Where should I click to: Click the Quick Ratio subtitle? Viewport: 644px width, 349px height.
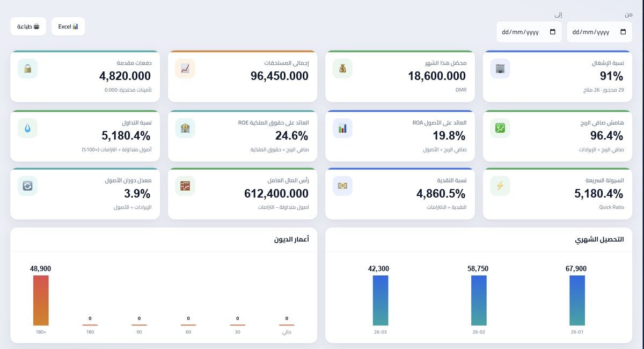pos(611,207)
